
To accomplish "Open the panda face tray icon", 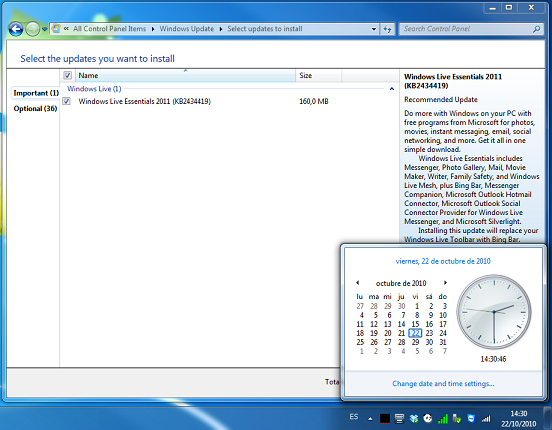I will pos(428,418).
